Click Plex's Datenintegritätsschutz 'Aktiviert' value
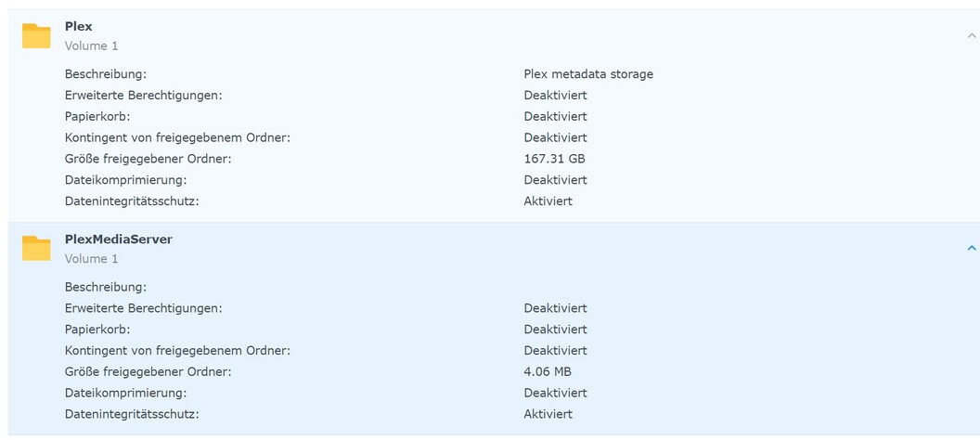The width and height of the screenshot is (980, 440). pyautogui.click(x=548, y=201)
